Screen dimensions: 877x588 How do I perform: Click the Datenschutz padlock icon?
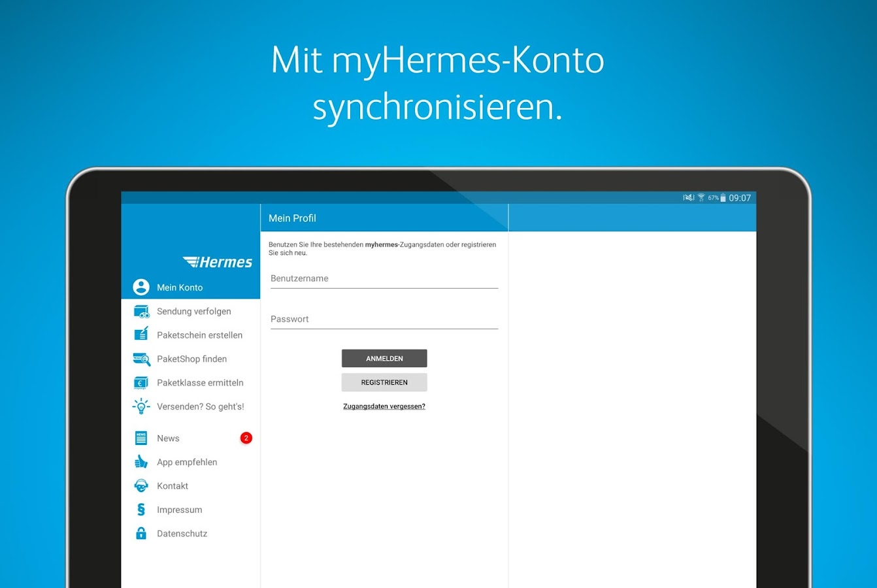click(x=141, y=533)
